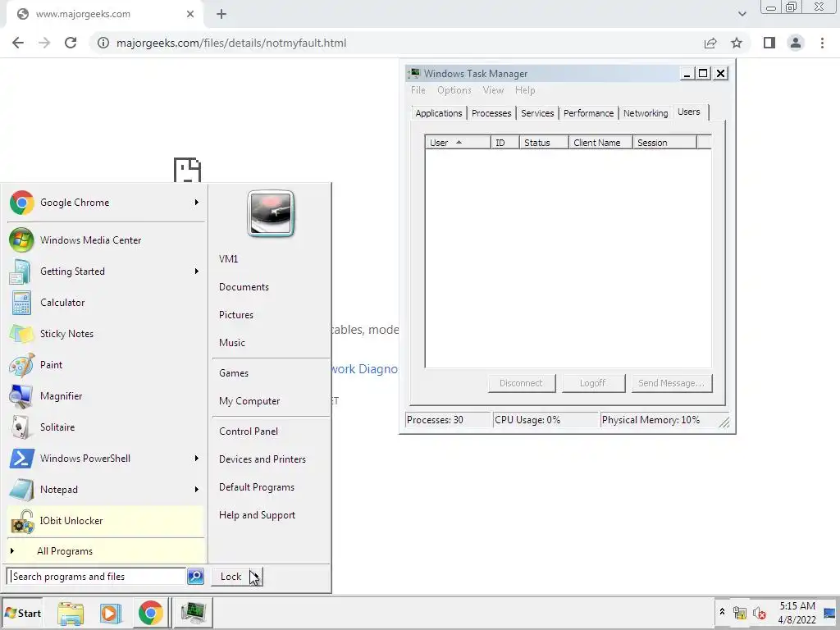Click the user account picture thumbnail

point(271,213)
